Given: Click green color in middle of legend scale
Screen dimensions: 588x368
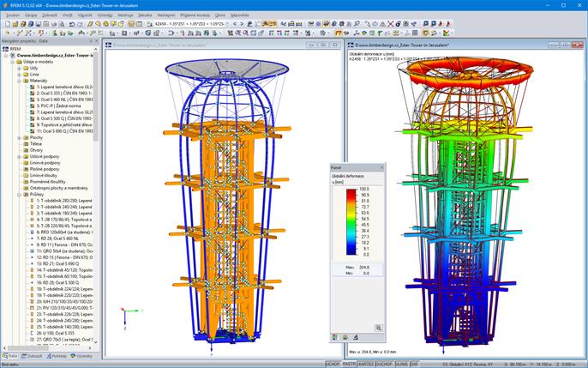Looking at the screenshot, I should [x=351, y=221].
